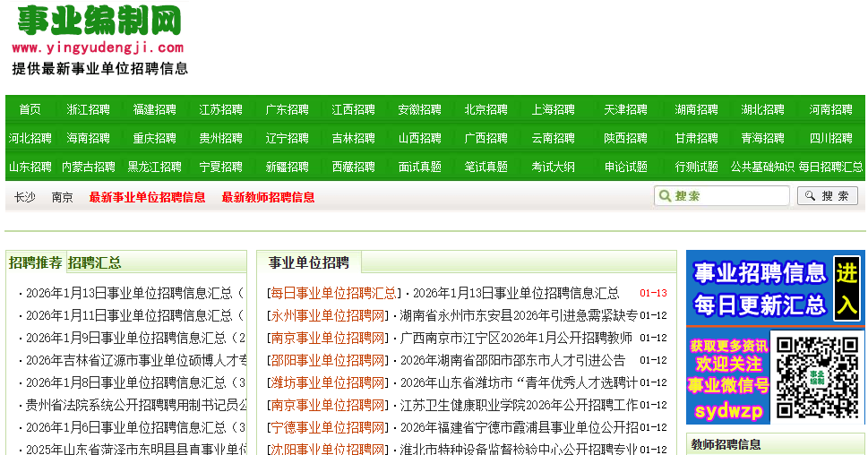Image resolution: width=868 pixels, height=455 pixels.
Task: Click 广西招聘 in the nav
Action: pos(486,139)
